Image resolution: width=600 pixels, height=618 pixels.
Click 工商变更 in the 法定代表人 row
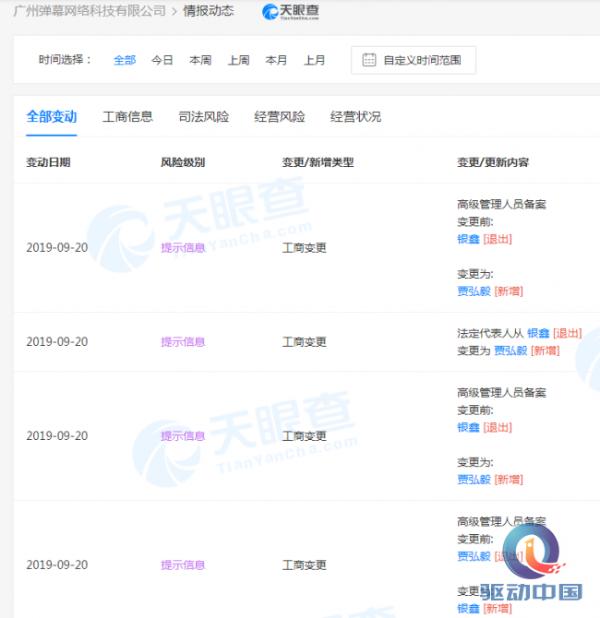304,342
